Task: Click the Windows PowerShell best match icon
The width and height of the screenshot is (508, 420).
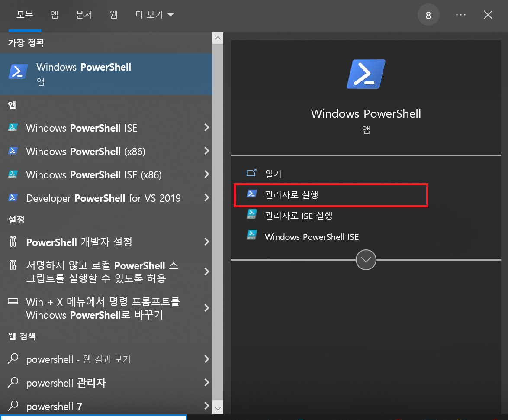Action: tap(18, 71)
